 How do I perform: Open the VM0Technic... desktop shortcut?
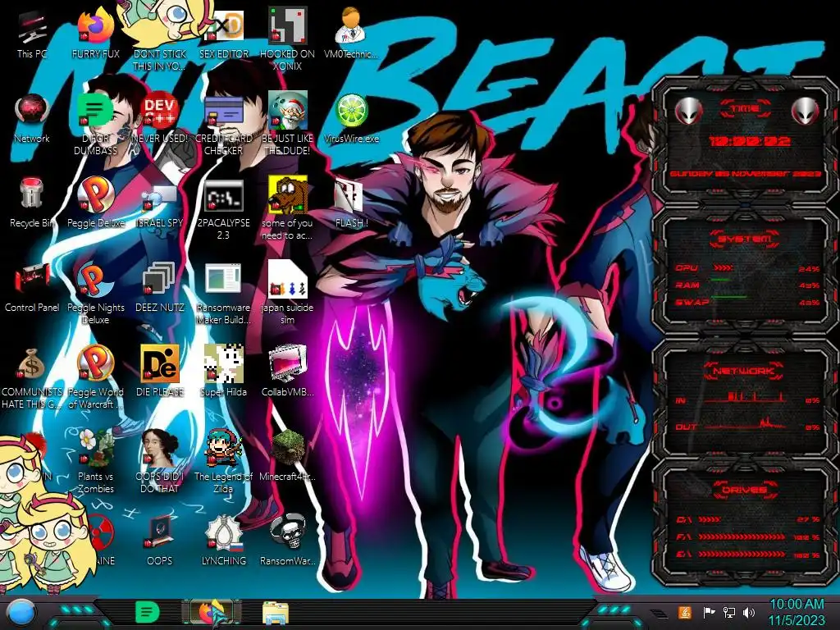351,33
